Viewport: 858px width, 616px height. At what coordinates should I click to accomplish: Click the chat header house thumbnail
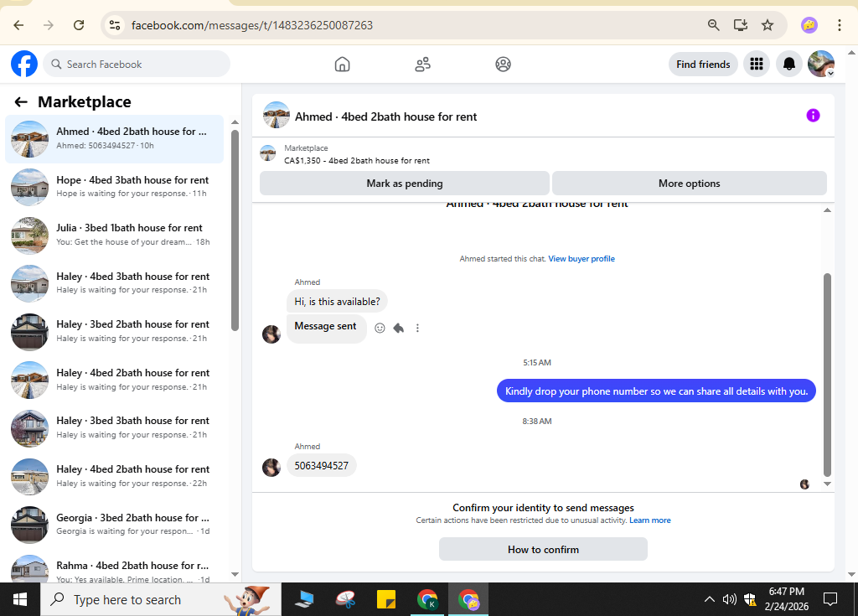276,116
